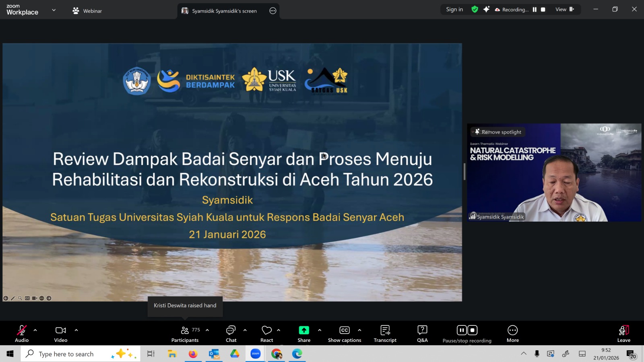Open the More options menu

coord(512,333)
